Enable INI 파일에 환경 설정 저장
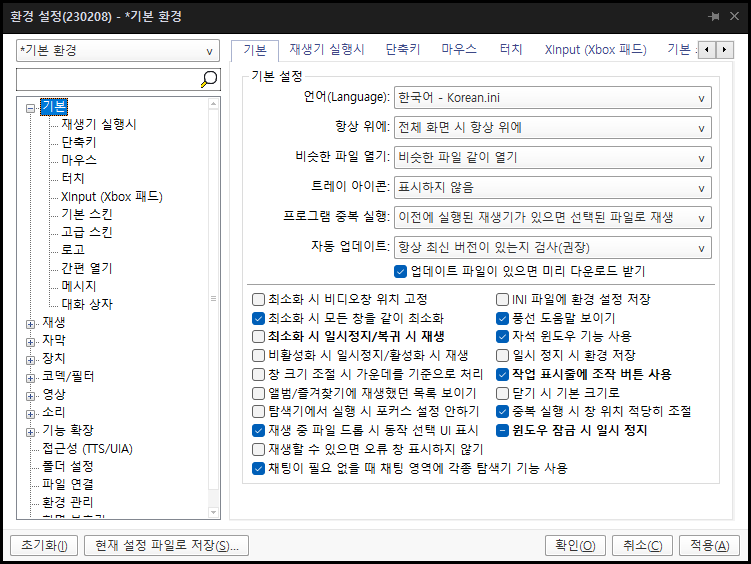Screen dimensions: 751x564 click(502, 300)
